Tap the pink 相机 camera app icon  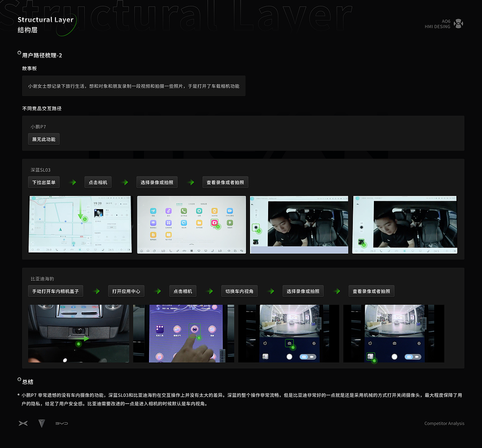(x=214, y=223)
